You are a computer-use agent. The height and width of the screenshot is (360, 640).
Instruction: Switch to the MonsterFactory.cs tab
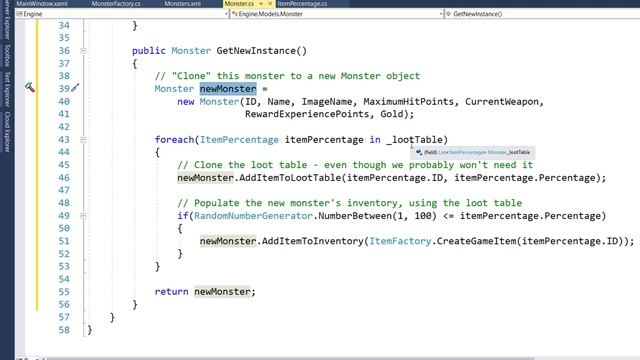click(116, 4)
